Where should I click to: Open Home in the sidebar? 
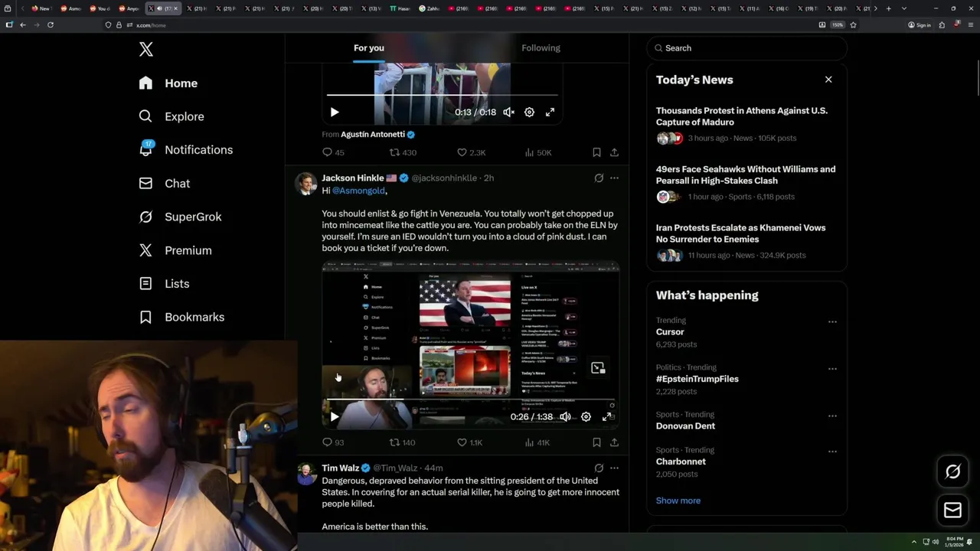tap(168, 83)
